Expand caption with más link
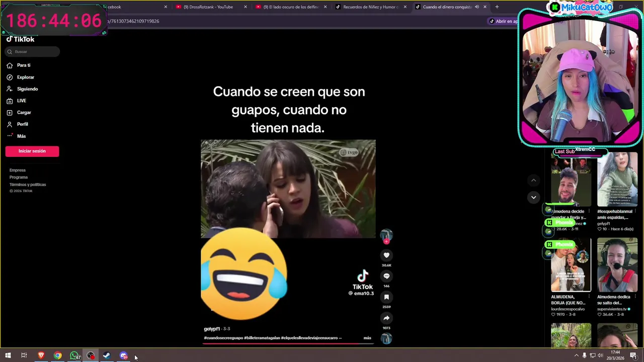This screenshot has height=362, width=644. (367, 338)
